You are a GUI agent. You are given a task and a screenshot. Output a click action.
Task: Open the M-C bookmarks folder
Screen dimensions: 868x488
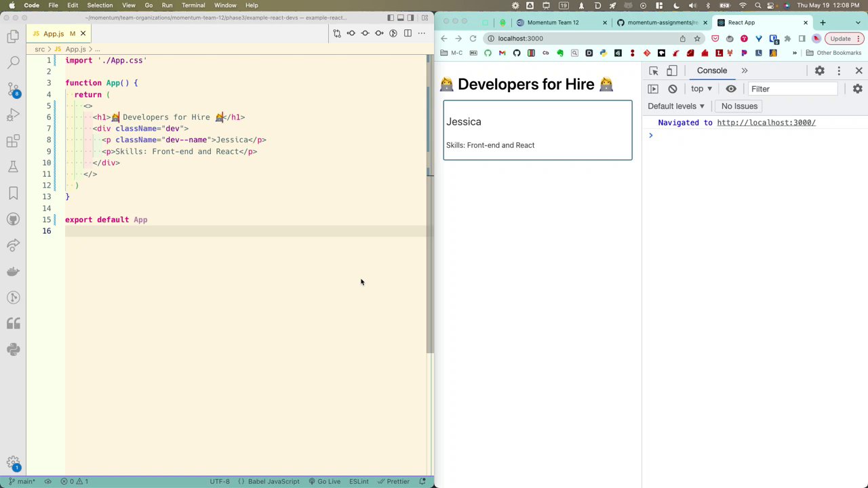pyautogui.click(x=452, y=53)
